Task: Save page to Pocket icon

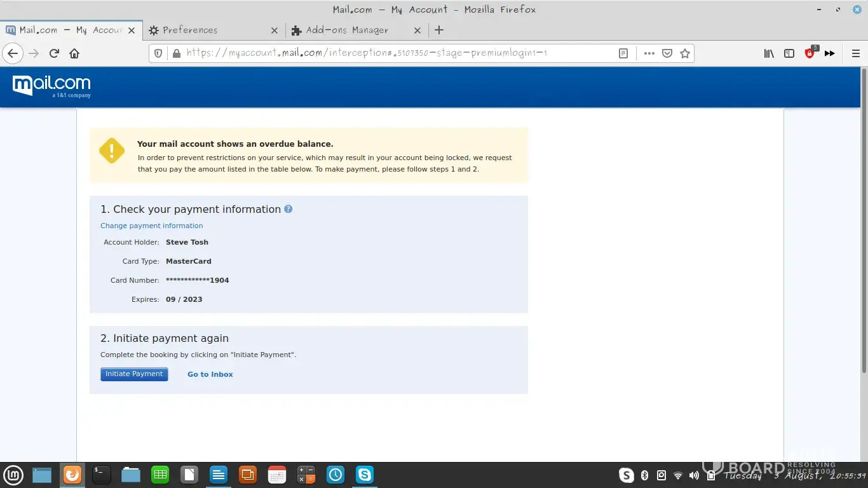Action: [667, 53]
